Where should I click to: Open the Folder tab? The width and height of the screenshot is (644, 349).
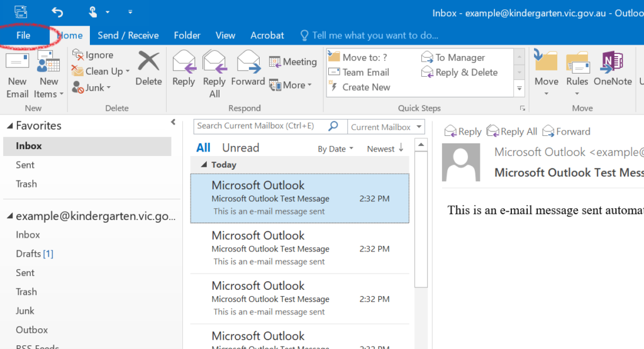(187, 35)
